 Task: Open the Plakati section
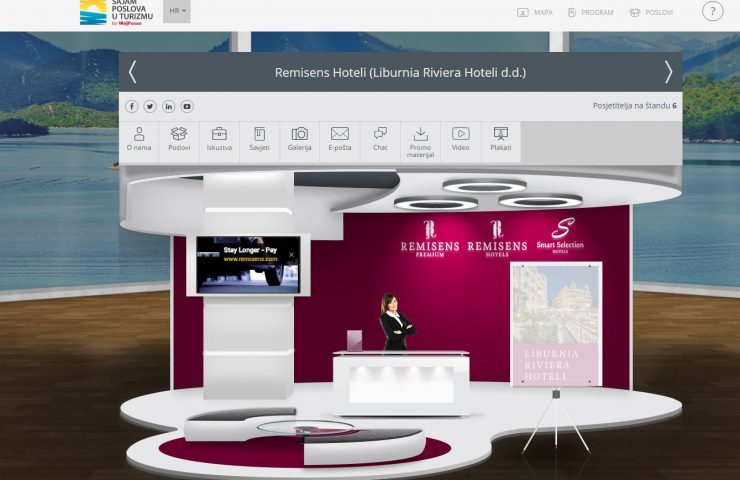(501, 142)
